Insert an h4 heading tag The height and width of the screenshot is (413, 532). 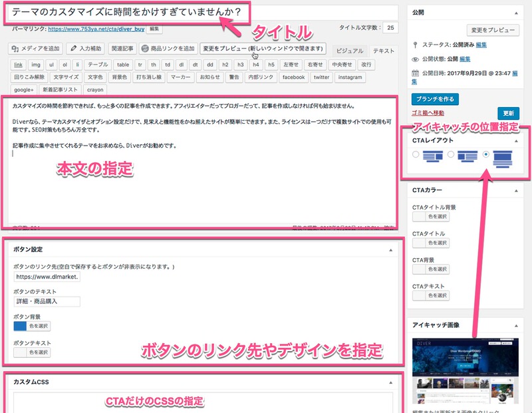pyautogui.click(x=256, y=65)
